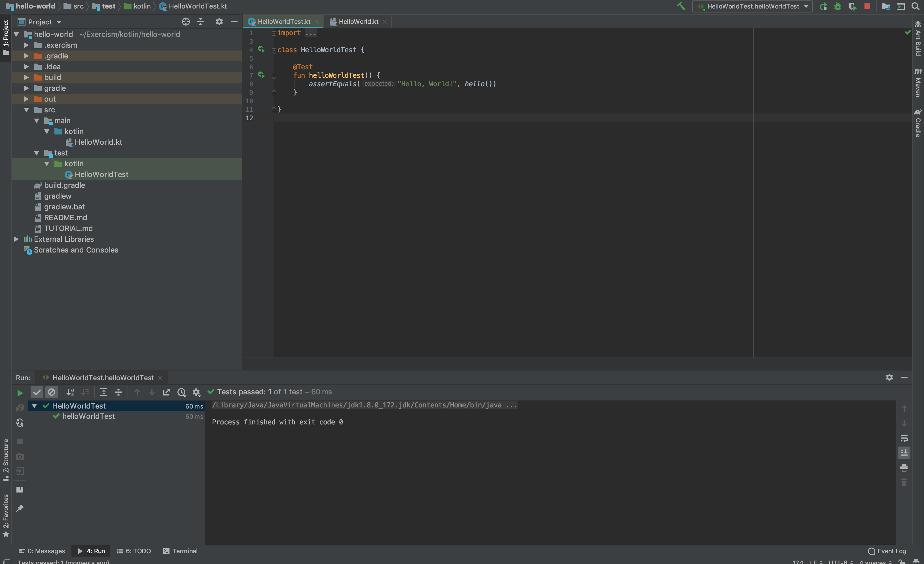Toggle soft-wrap in the console output
This screenshot has width=924, height=564.
click(904, 438)
